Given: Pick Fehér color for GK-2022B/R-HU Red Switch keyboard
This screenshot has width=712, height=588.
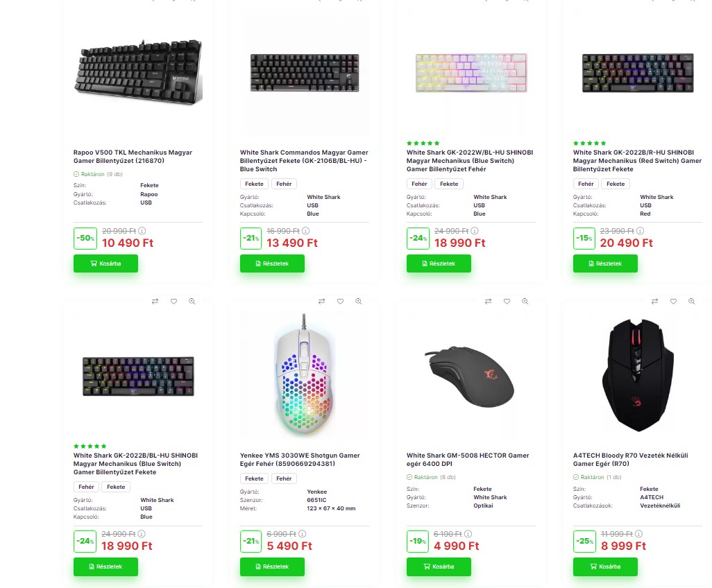Looking at the screenshot, I should pyautogui.click(x=586, y=184).
